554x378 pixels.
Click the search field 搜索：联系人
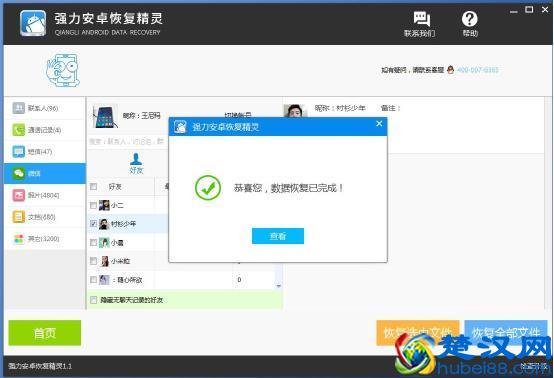coord(127,142)
